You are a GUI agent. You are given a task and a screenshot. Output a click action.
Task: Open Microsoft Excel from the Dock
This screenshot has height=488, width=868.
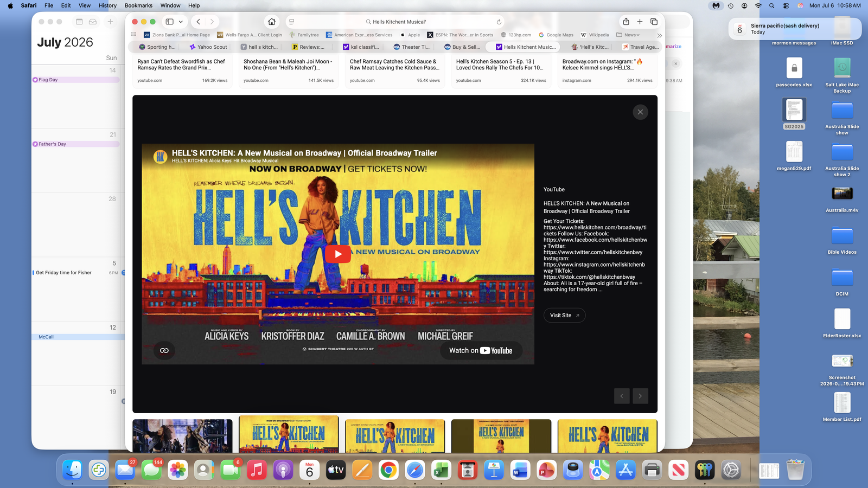[441, 470]
